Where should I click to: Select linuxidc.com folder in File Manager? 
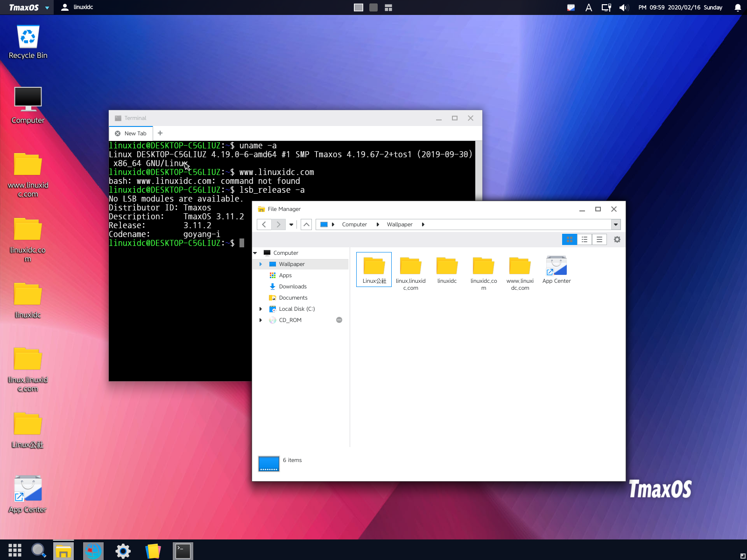(x=484, y=273)
